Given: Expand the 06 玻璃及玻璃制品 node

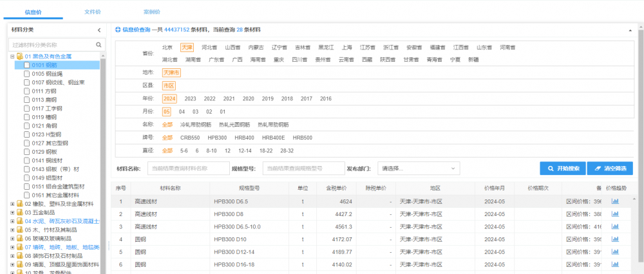Looking at the screenshot, I should (x=12, y=239).
